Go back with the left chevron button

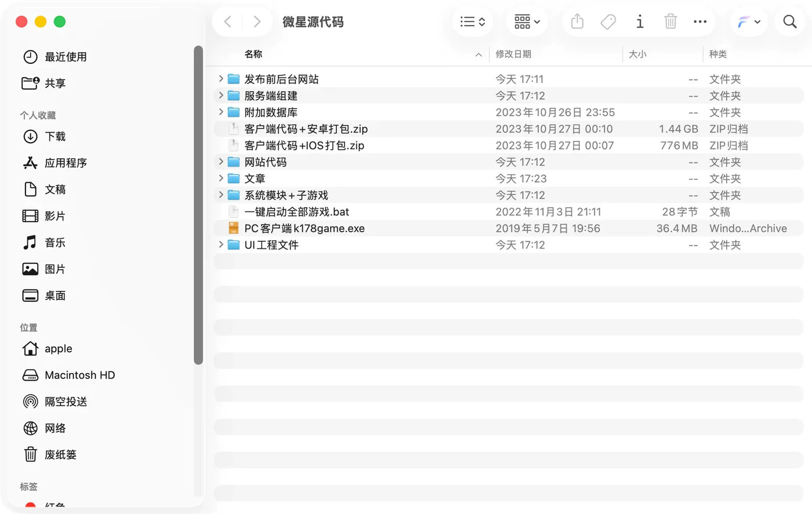point(228,22)
